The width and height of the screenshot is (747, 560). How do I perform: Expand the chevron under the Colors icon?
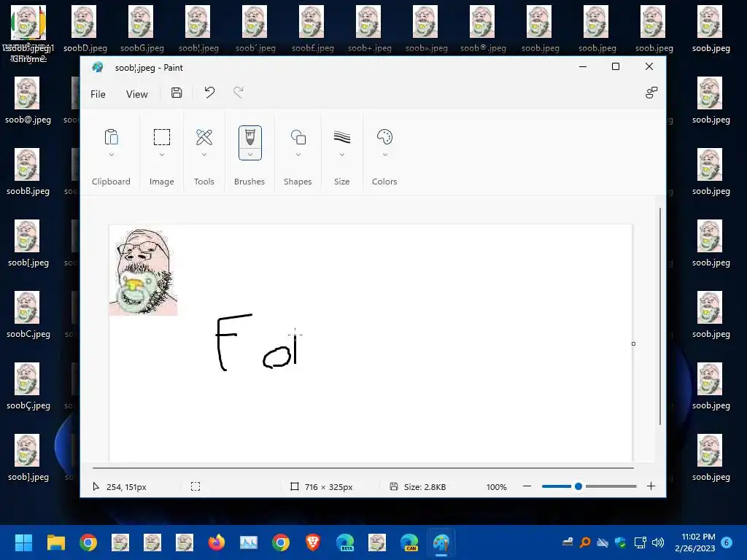385,155
